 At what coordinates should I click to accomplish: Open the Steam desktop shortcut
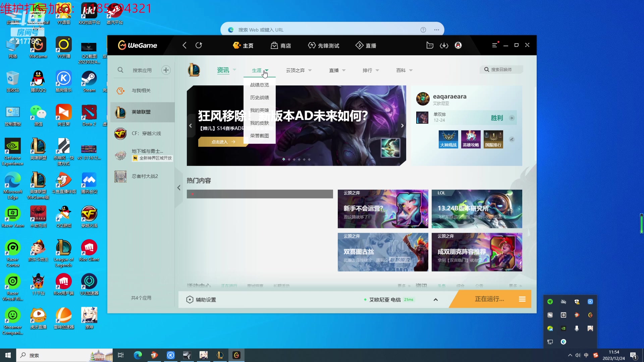click(x=89, y=81)
